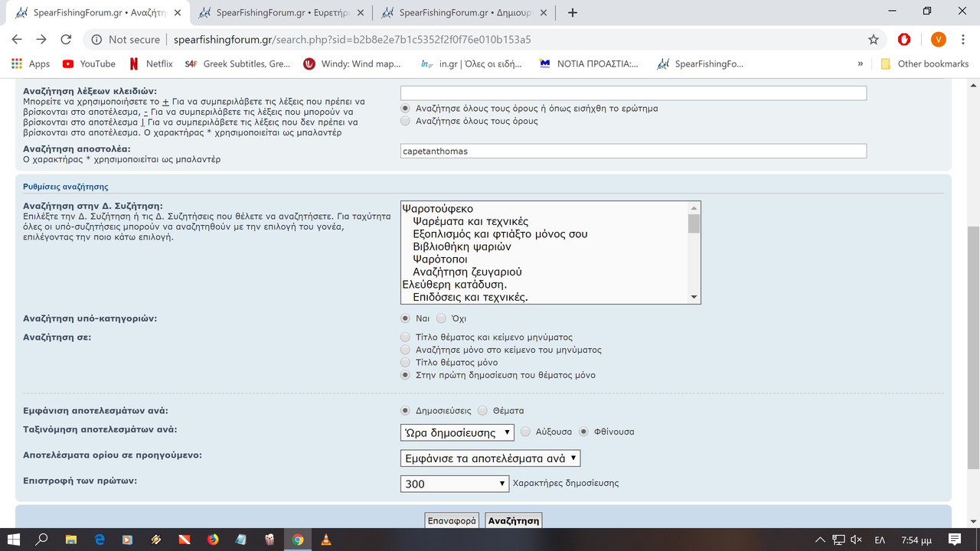Open 'Εμφάνισε τα αποτελέσματα ανά' dropdown
Screen dimensions: 980x551
(490, 458)
